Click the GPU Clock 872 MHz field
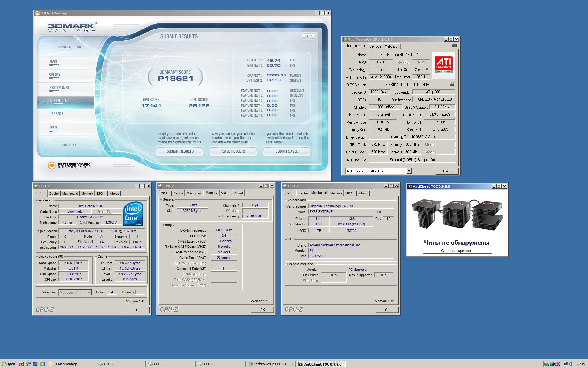 (378, 144)
